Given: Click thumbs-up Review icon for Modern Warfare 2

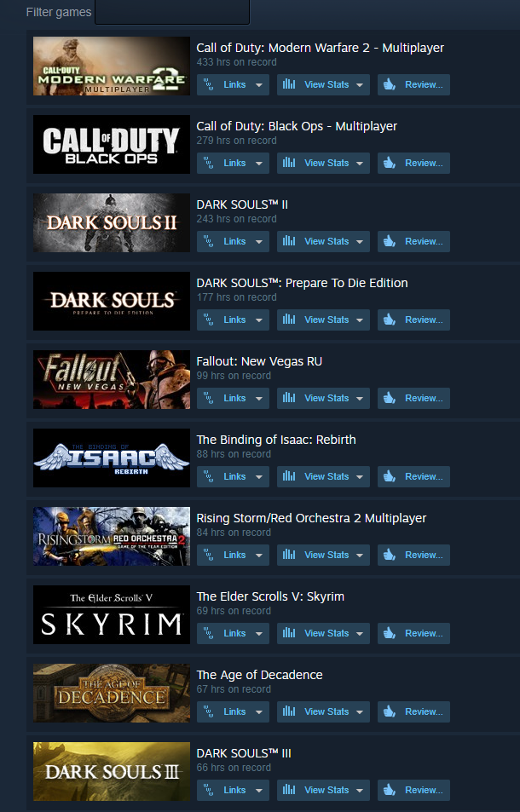Looking at the screenshot, I should click(390, 84).
